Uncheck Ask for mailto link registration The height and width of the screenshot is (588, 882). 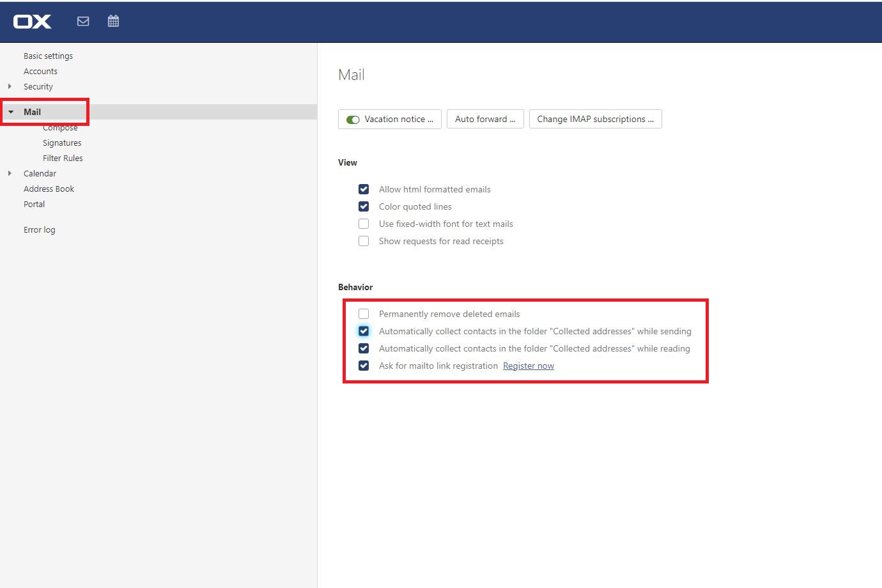[364, 366]
